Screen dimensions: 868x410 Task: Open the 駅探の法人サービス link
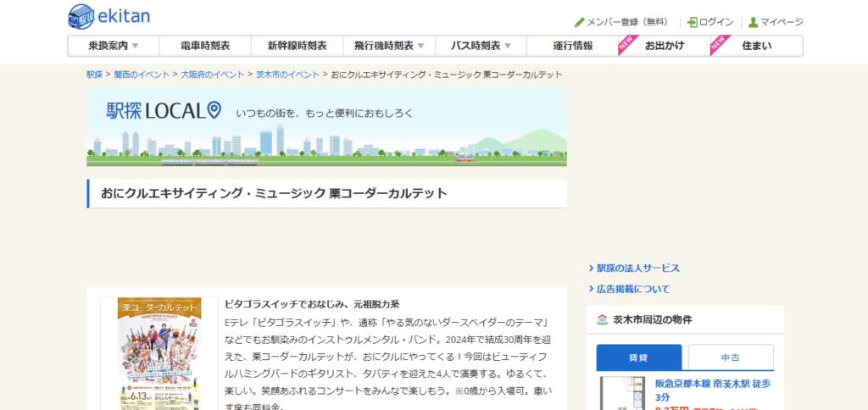tap(637, 268)
